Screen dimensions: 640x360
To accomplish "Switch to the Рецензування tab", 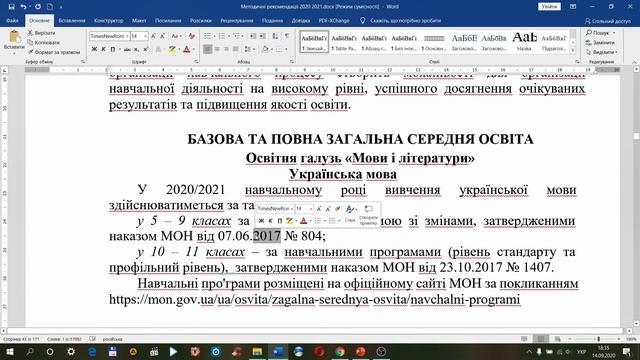I will coord(237,20).
